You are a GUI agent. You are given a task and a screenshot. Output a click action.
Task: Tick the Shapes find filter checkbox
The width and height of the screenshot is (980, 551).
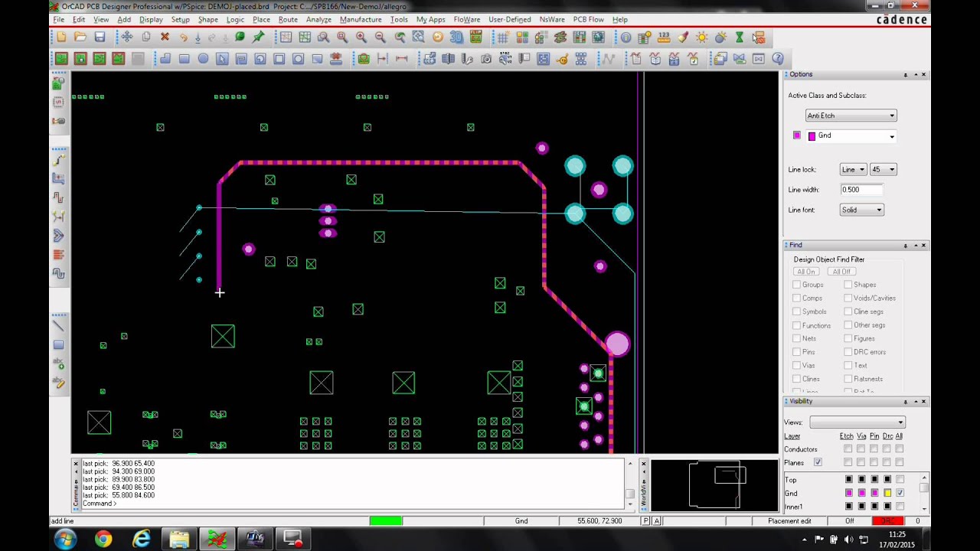pyautogui.click(x=848, y=285)
